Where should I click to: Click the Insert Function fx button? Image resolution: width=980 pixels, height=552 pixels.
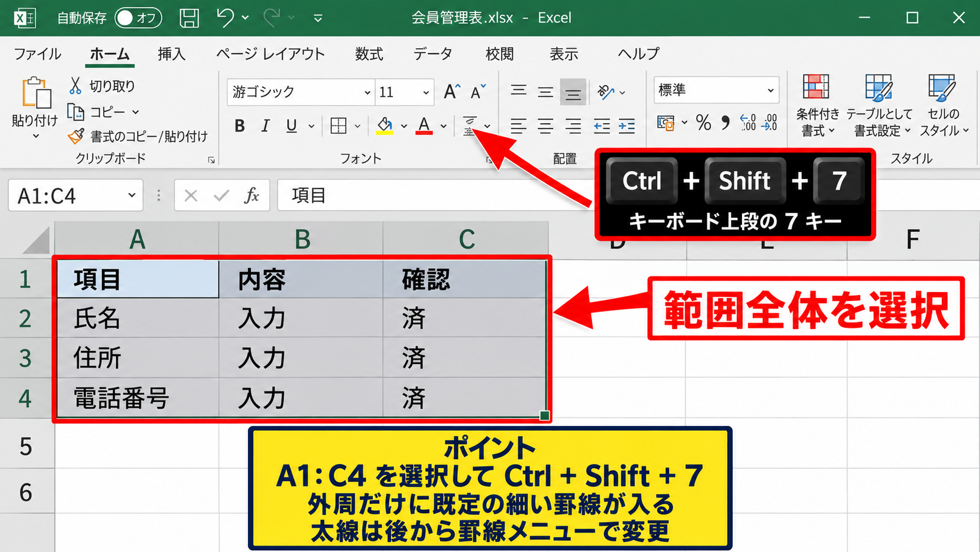(x=251, y=195)
